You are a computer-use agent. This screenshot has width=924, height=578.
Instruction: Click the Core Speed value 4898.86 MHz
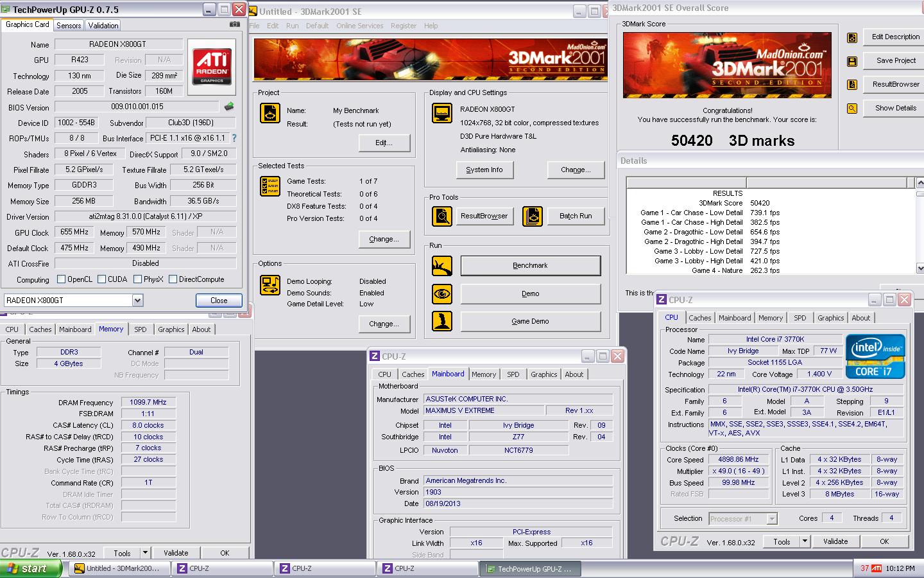point(738,459)
